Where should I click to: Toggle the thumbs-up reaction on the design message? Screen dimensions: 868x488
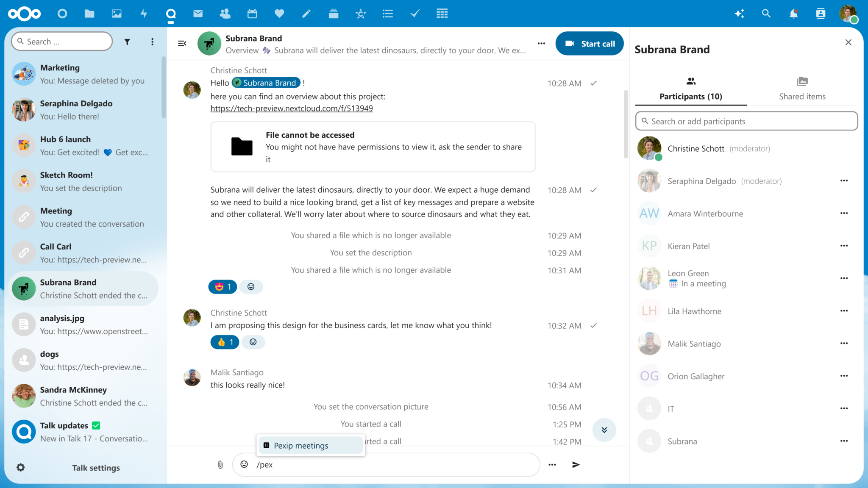pyautogui.click(x=224, y=342)
